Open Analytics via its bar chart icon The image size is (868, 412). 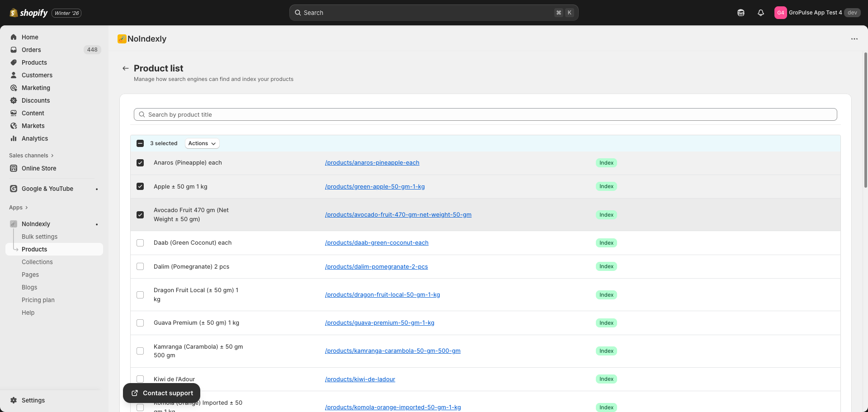(14, 138)
